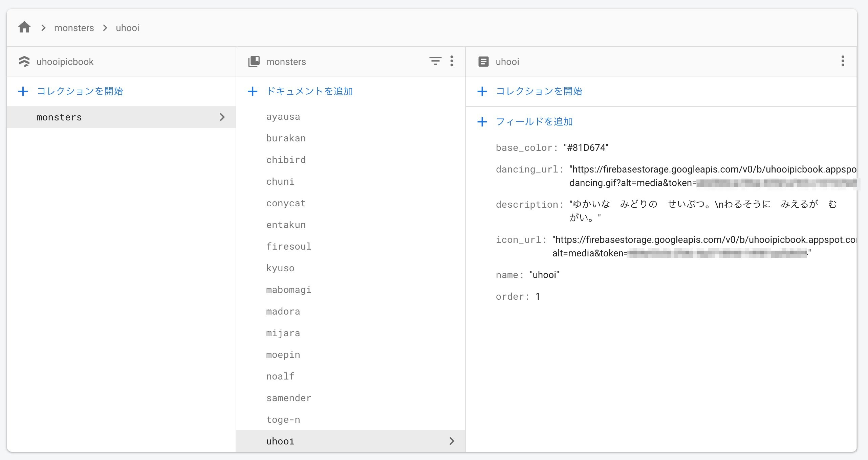This screenshot has height=460, width=868.
Task: Open the three-dot menu in the uhooi panel
Action: tap(843, 61)
